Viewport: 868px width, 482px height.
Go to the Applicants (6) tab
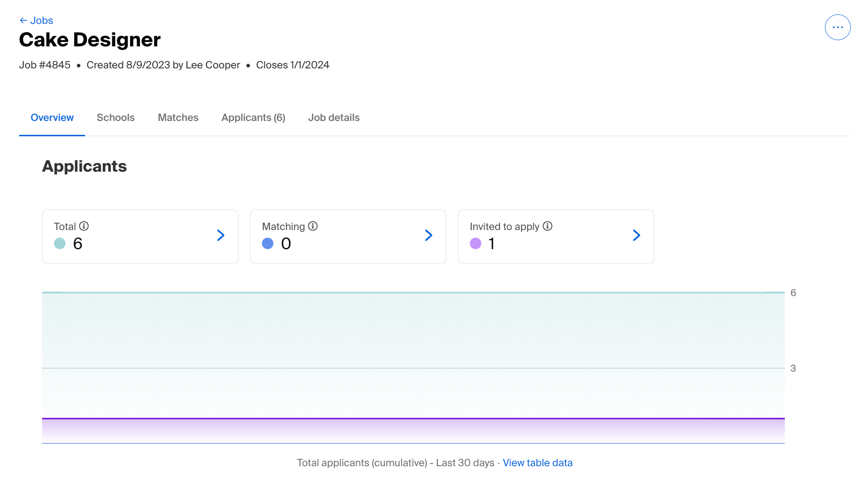point(253,118)
